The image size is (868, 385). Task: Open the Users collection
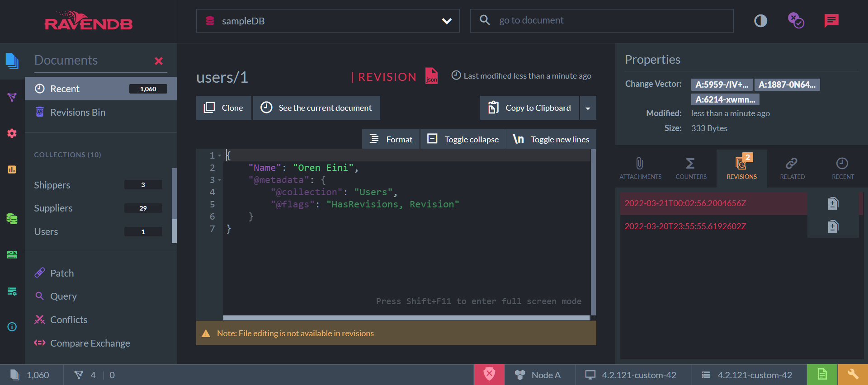click(x=98, y=232)
